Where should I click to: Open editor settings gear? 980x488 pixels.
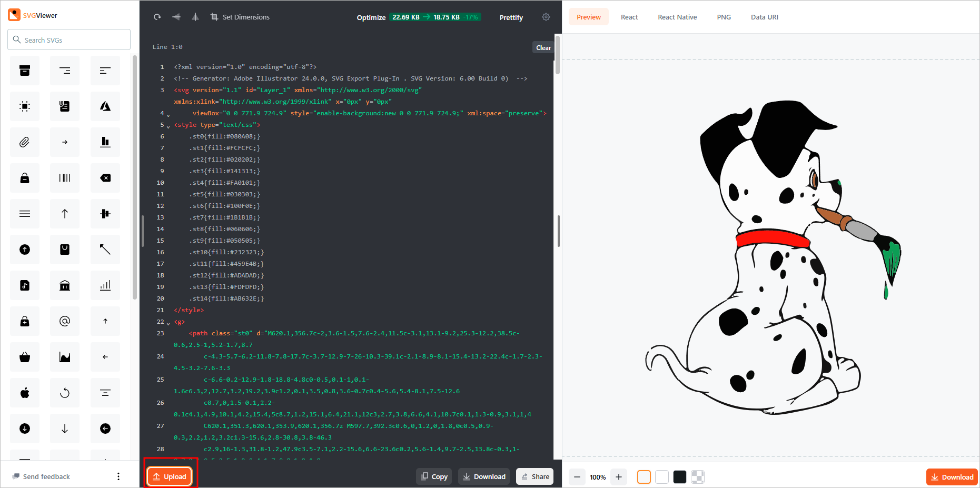click(546, 17)
